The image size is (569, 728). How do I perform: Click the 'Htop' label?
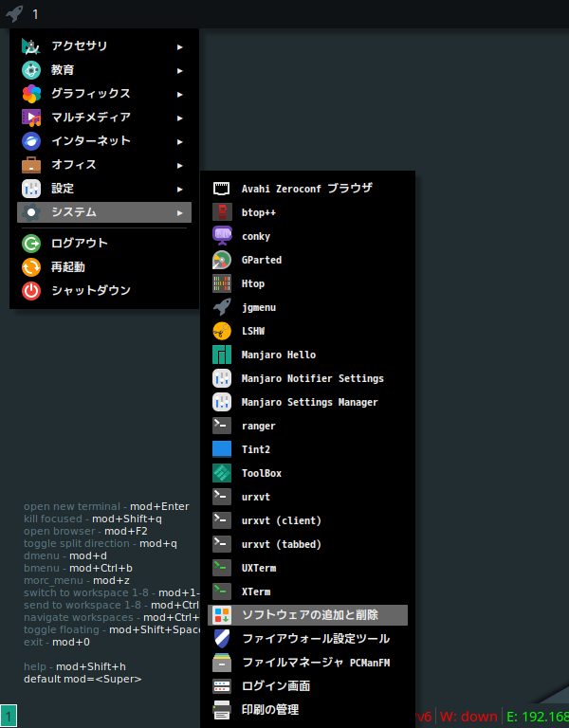(x=252, y=283)
